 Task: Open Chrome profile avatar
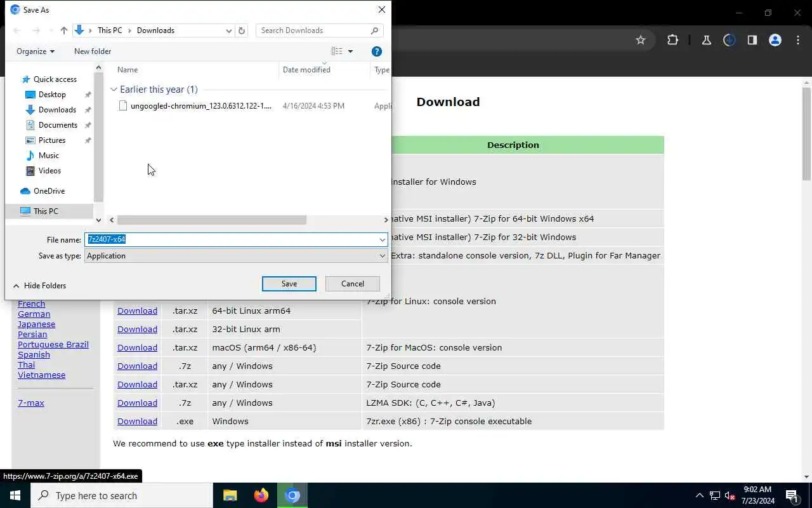tap(775, 40)
